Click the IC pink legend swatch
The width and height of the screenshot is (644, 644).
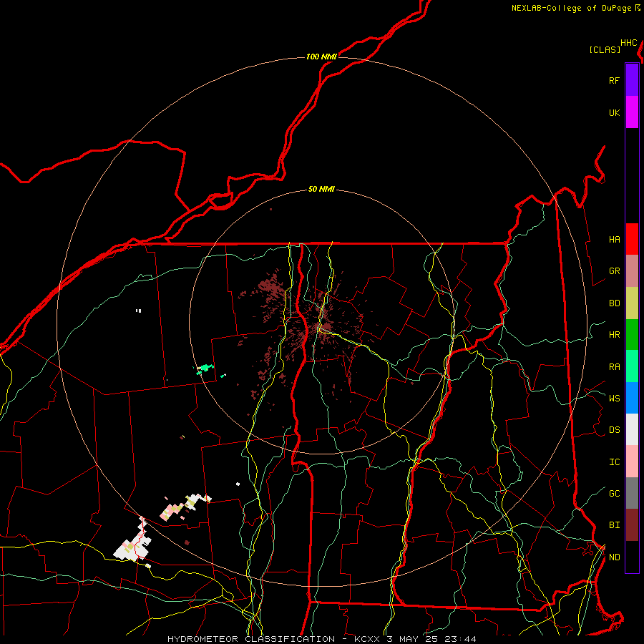632,462
